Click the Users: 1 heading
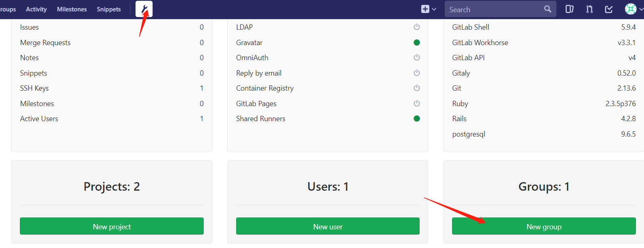 328,187
